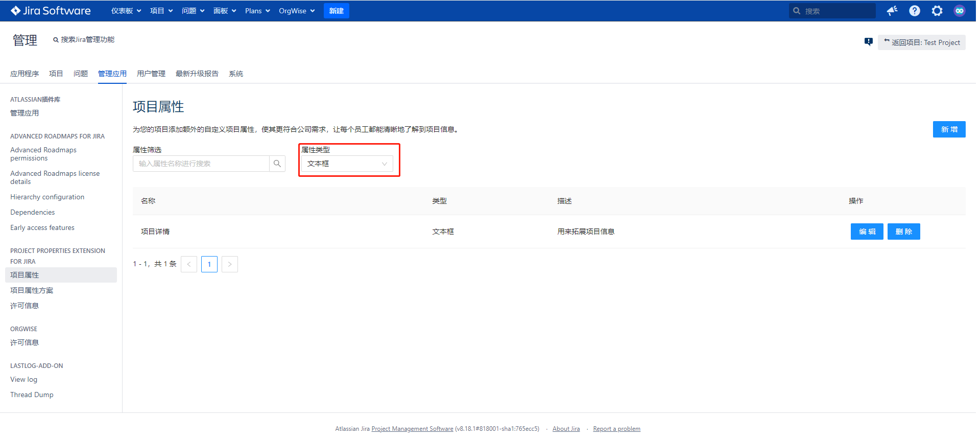Click the feedback speech bubble icon
This screenshot has height=439, width=980.
point(868,42)
